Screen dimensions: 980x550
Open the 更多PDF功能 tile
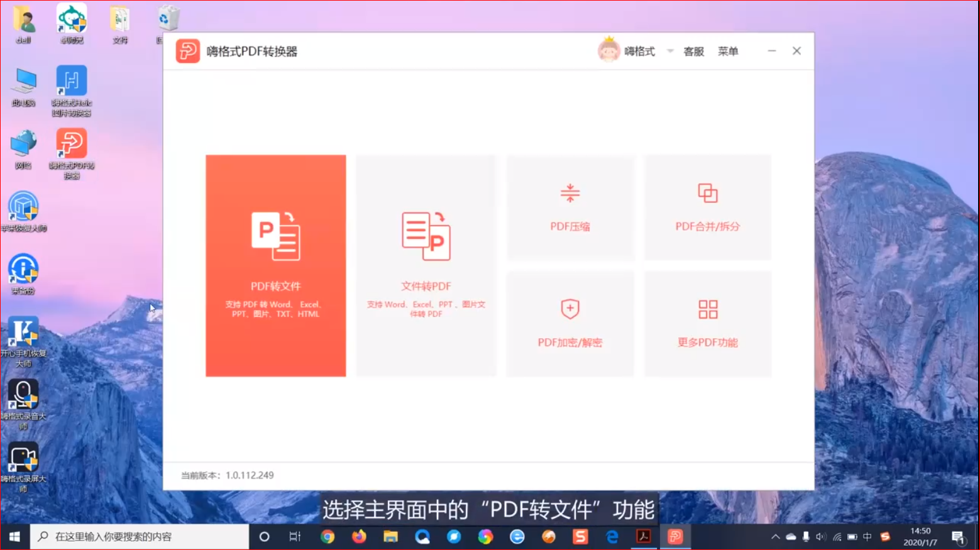708,324
